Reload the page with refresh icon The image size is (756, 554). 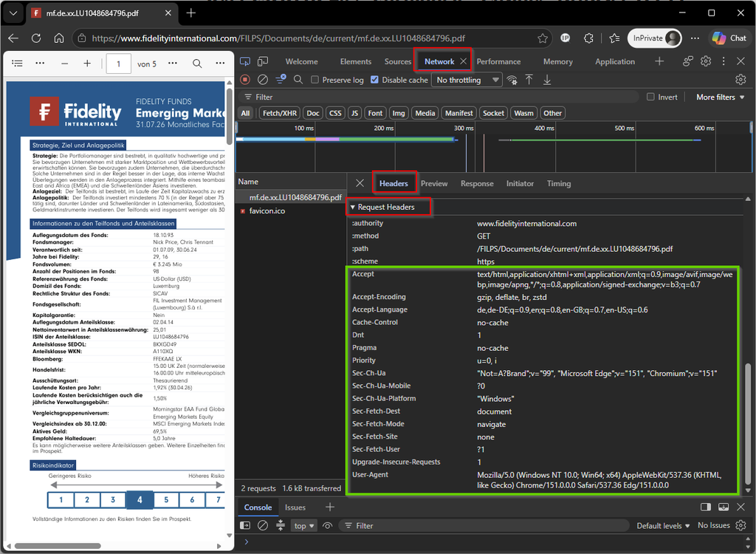point(36,38)
